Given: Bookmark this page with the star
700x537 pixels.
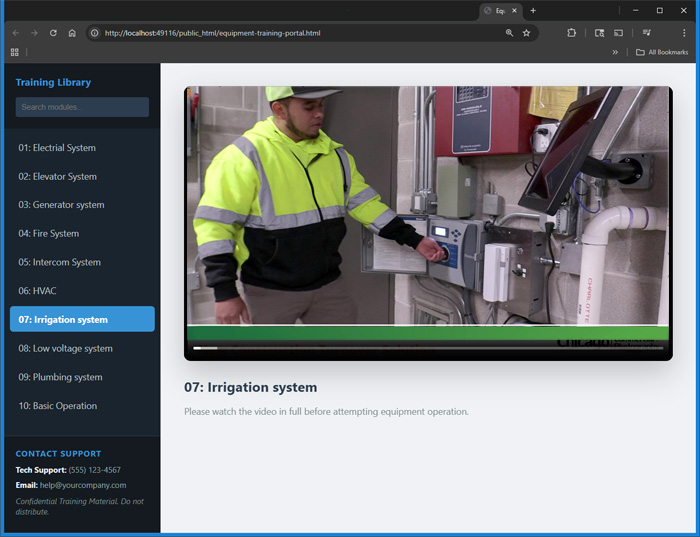Looking at the screenshot, I should click(x=526, y=33).
